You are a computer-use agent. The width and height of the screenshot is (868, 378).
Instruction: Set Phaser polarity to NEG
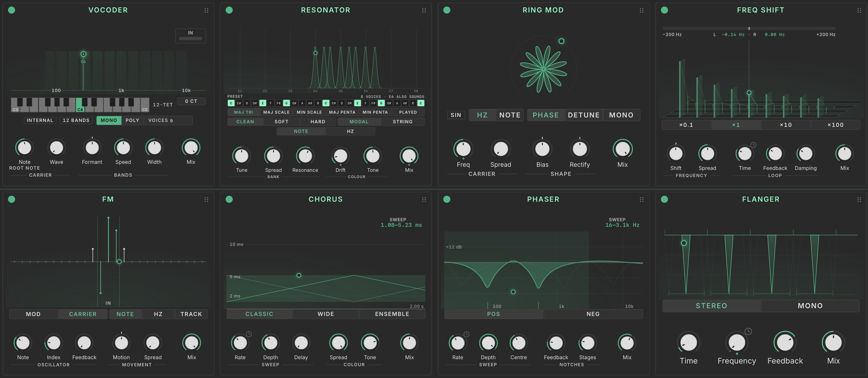(593, 314)
